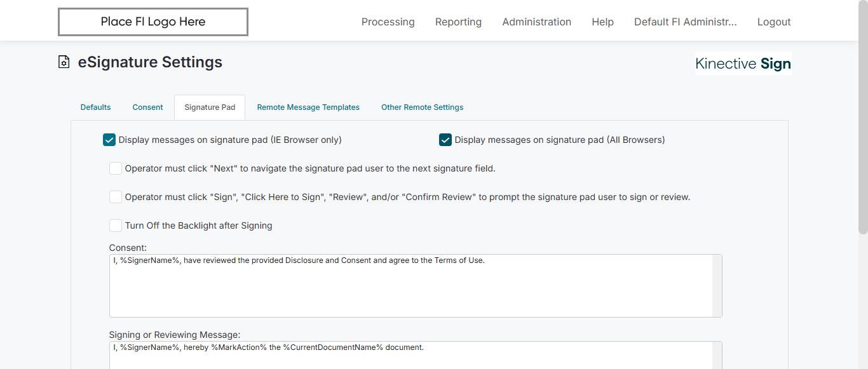This screenshot has height=369, width=868.
Task: Uncheck Display messages on signature pad (All Browsers)
Action: (445, 140)
